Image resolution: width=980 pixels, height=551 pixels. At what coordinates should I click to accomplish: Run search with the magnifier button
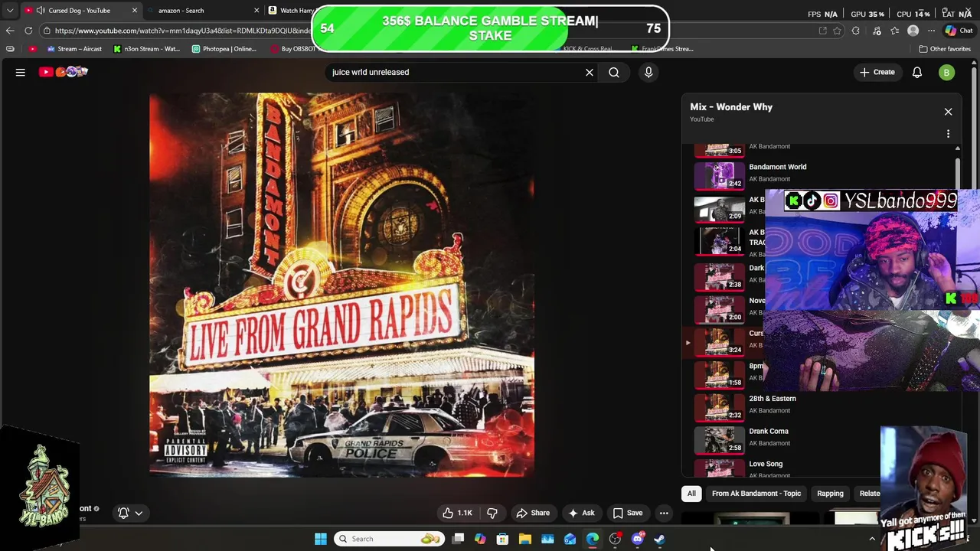click(x=614, y=72)
